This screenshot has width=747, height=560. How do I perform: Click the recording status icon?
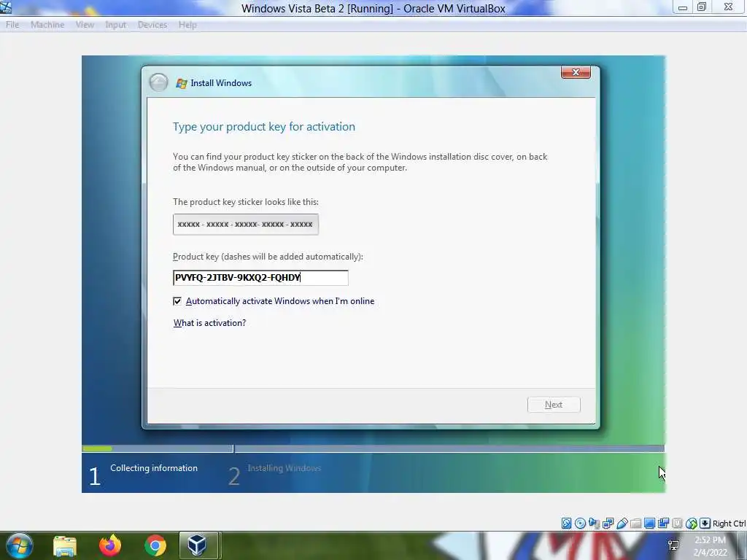(x=663, y=524)
